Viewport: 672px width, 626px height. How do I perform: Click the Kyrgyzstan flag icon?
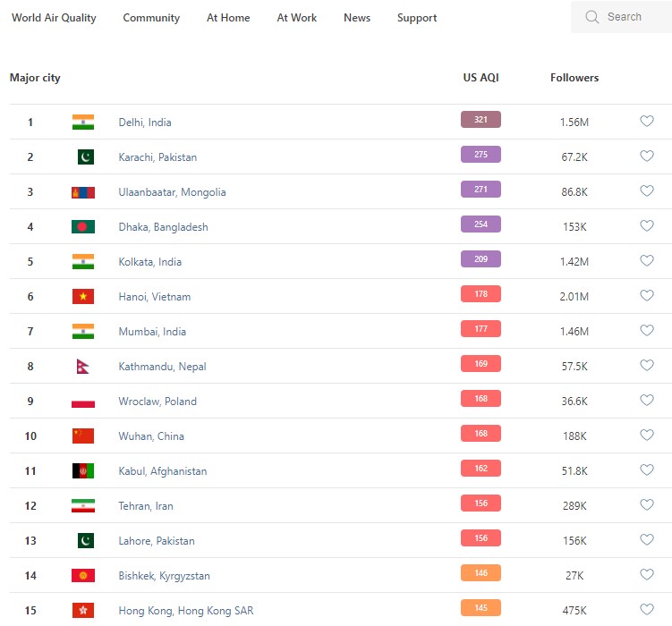(83, 576)
